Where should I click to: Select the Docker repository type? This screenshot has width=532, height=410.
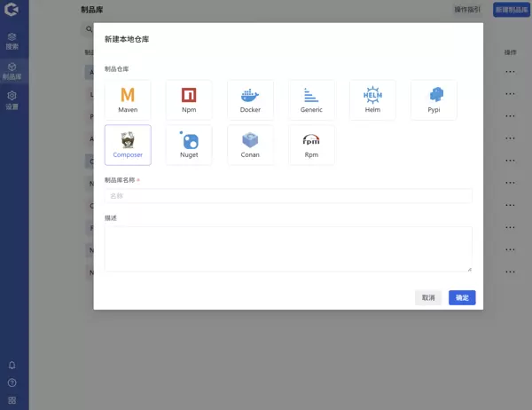click(250, 99)
